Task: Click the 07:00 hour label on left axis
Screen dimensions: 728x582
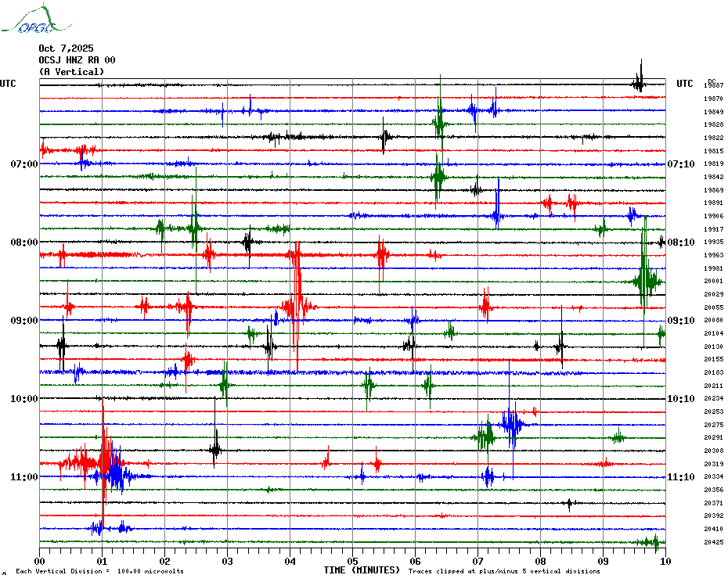Action: pos(24,164)
